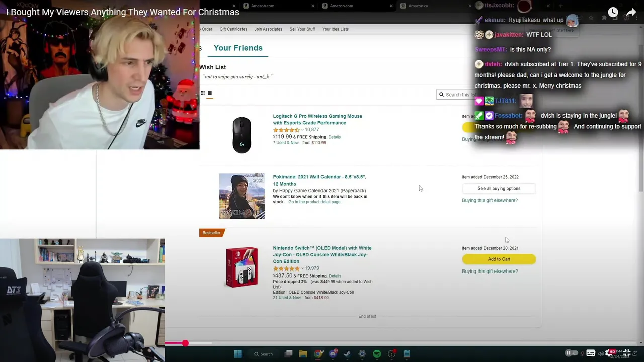Open Discord from the taskbar
The height and width of the screenshot is (362, 644).
coord(333,354)
